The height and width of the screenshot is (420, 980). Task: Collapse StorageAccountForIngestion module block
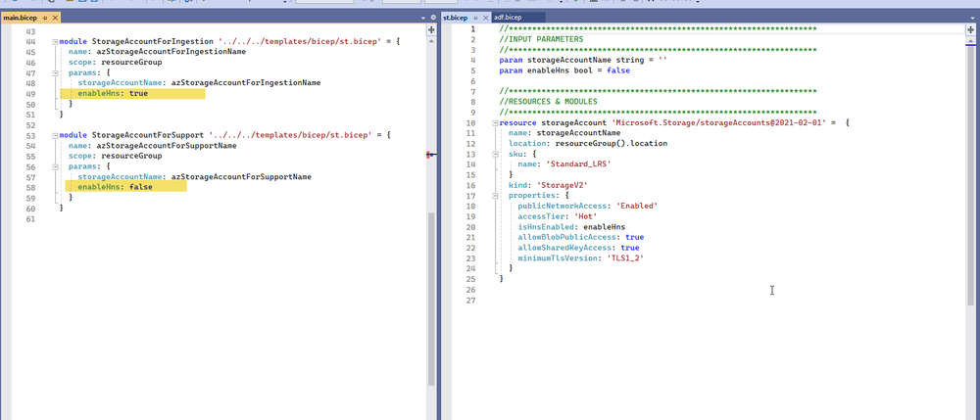click(x=53, y=42)
